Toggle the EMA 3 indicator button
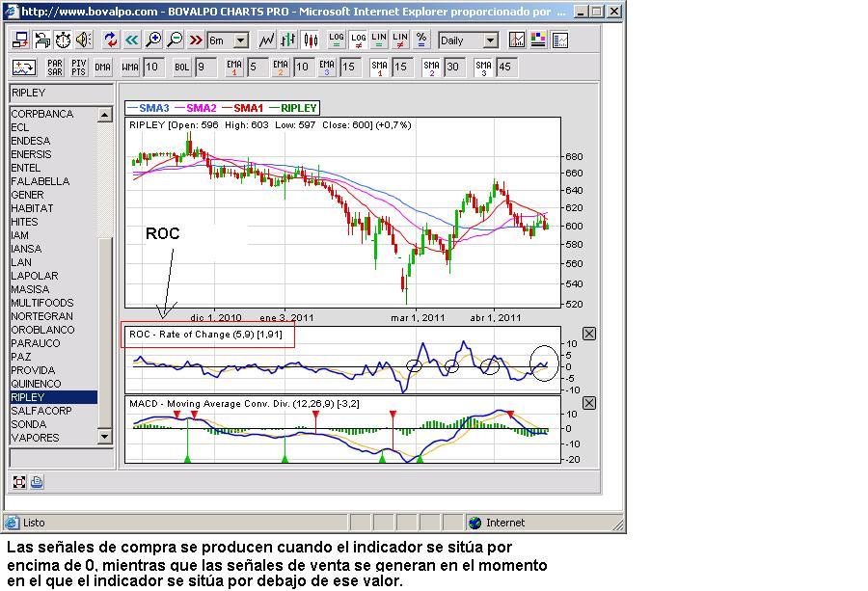This screenshot has height=591, width=868. 327,67
